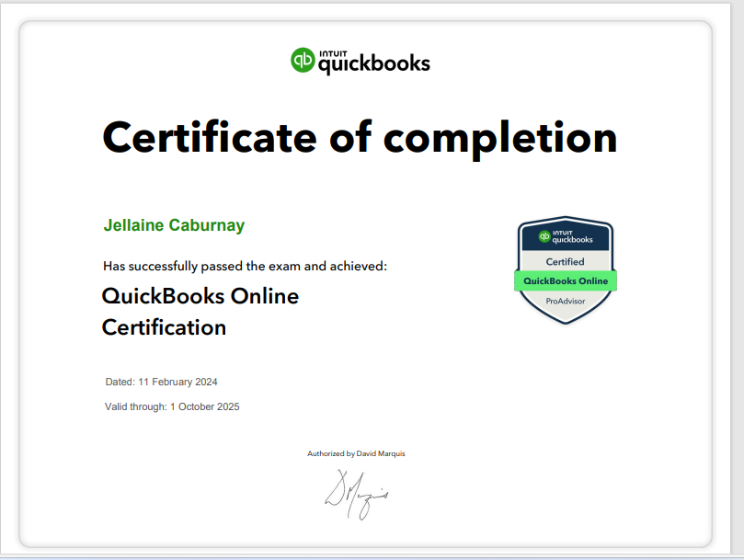Click 'Authorized by David Marquis' text
Screen dimensions: 744x560
[x=356, y=453]
